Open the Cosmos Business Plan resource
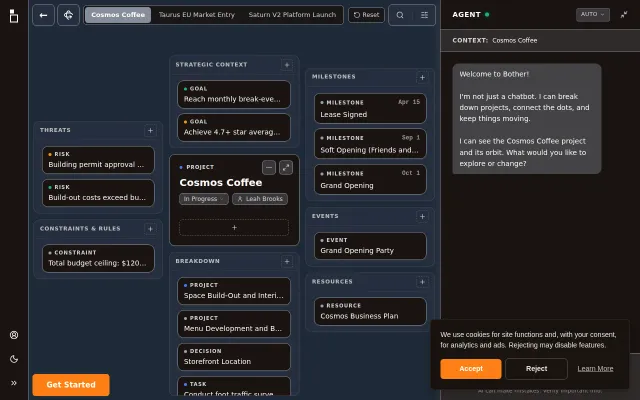 pos(370,312)
